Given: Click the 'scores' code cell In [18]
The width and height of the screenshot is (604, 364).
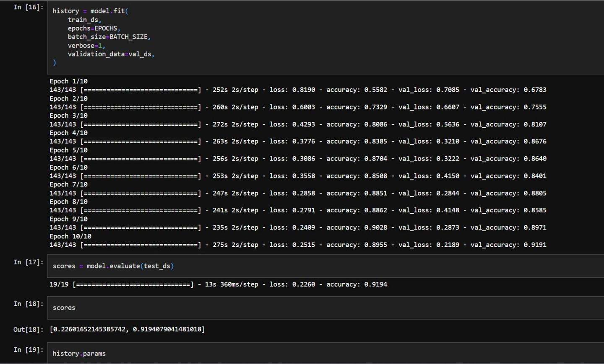Looking at the screenshot, I should click(x=325, y=308).
